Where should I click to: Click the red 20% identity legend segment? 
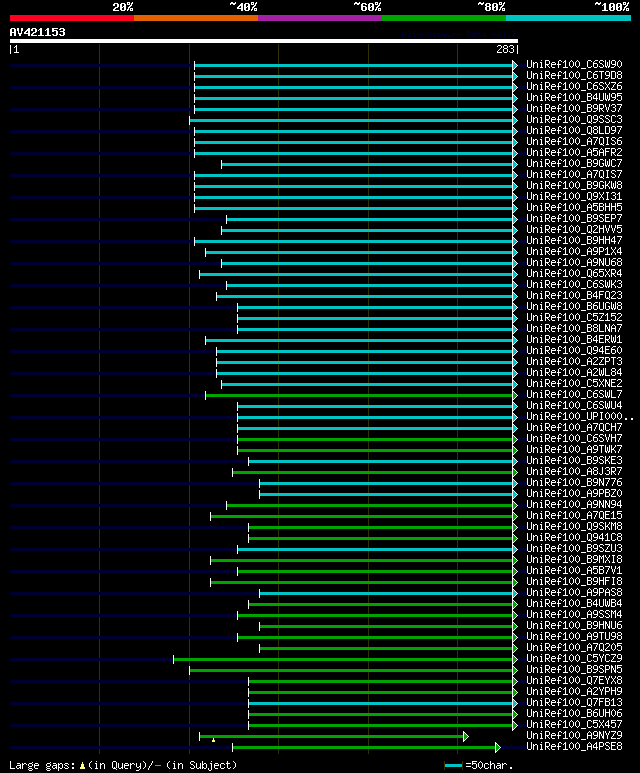coord(71,18)
